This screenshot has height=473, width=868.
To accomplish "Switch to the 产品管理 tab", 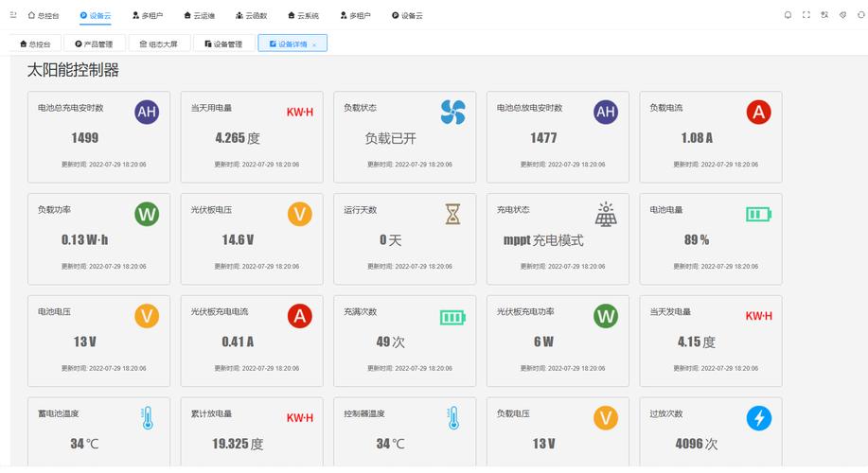I will [94, 44].
